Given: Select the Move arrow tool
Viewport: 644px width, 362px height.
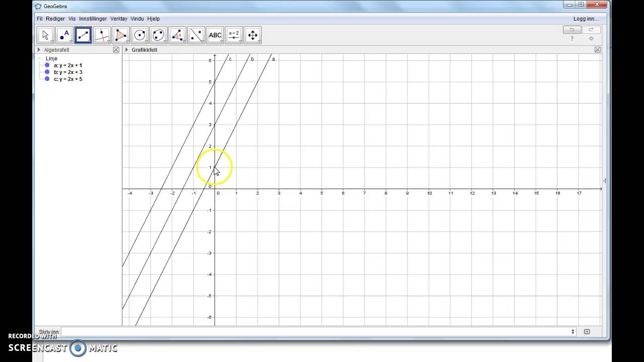Looking at the screenshot, I should click(45, 35).
